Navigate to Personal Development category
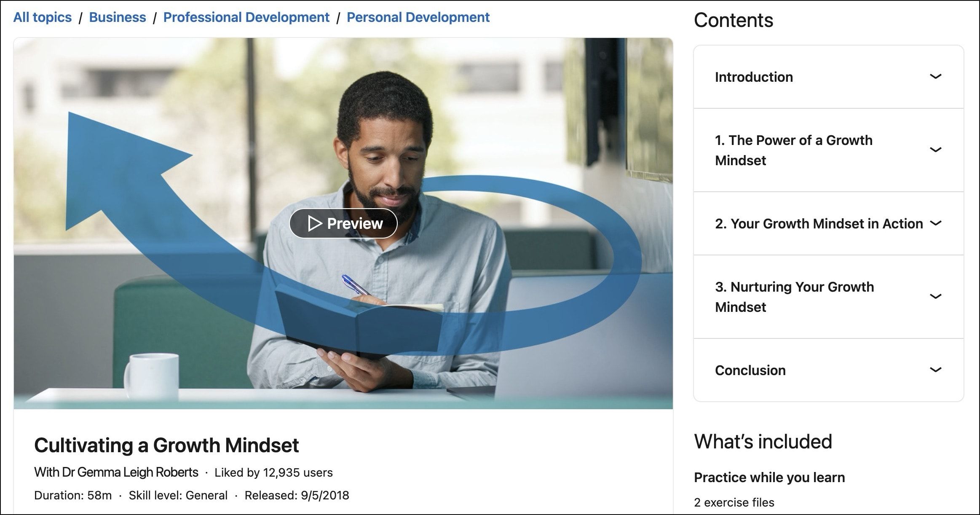 coord(419,17)
